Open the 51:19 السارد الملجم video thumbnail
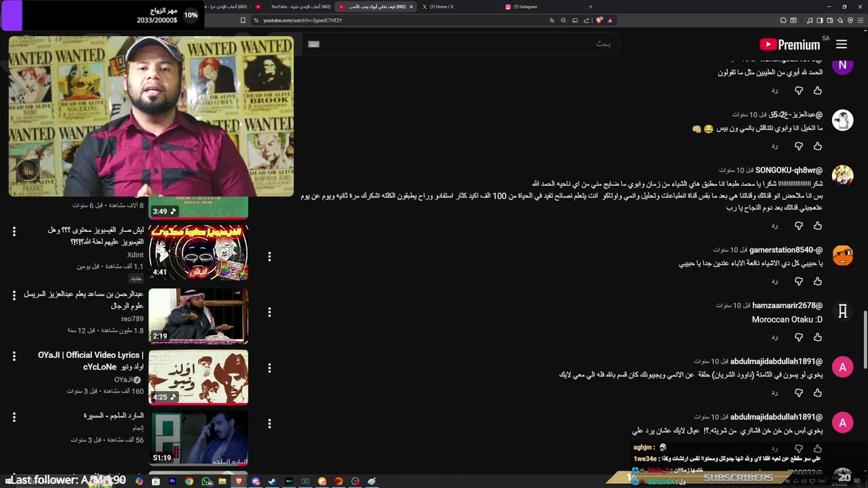 tap(198, 439)
